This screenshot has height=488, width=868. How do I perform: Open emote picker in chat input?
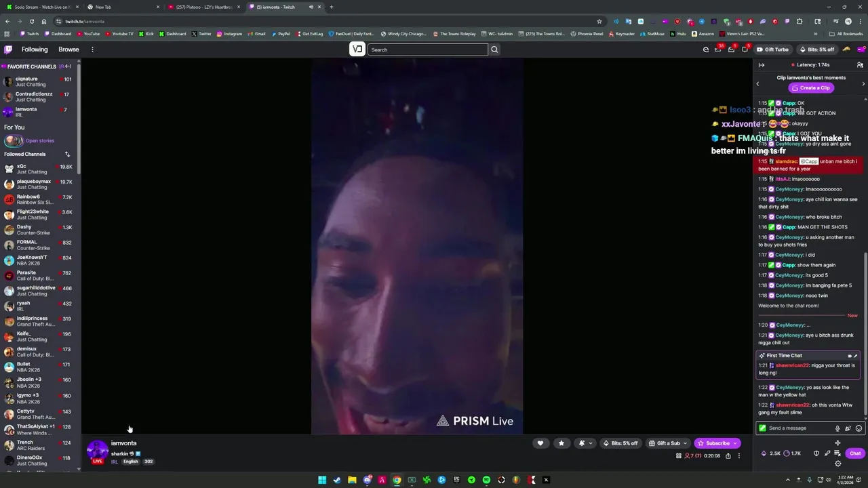(x=859, y=428)
